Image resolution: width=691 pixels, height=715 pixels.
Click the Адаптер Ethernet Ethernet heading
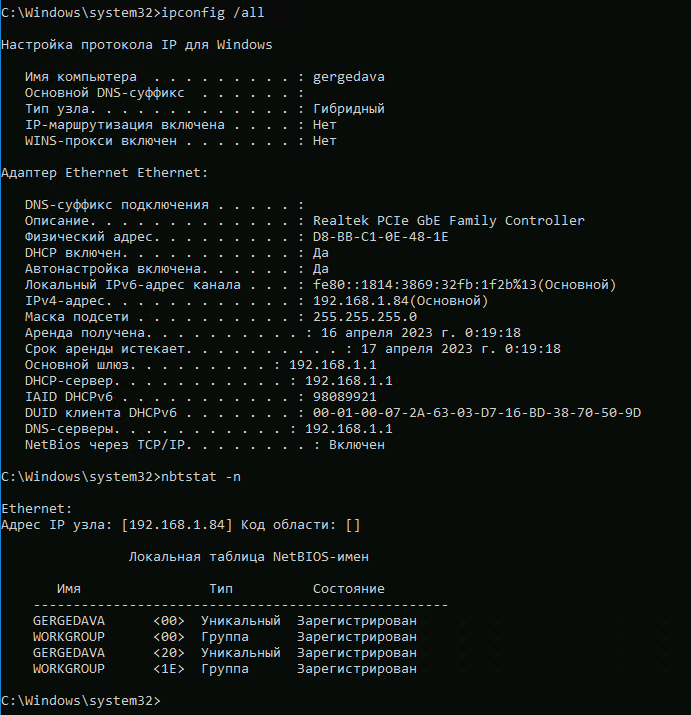point(104,173)
